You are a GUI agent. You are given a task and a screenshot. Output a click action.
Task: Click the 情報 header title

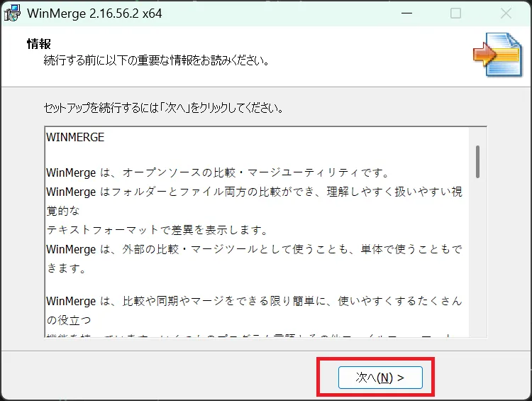[39, 44]
